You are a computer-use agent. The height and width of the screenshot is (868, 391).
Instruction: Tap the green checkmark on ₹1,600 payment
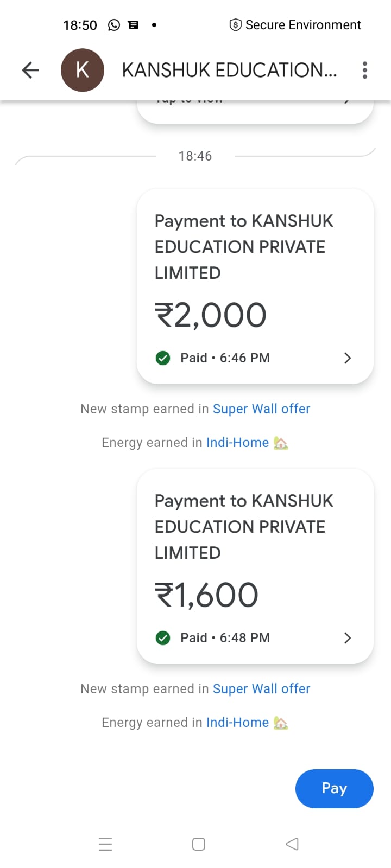(163, 638)
